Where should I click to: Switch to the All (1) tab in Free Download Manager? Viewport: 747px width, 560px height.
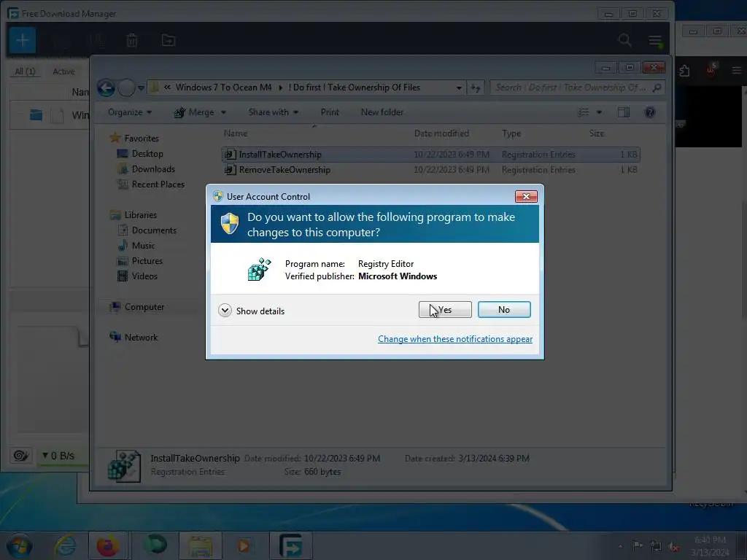(x=25, y=71)
